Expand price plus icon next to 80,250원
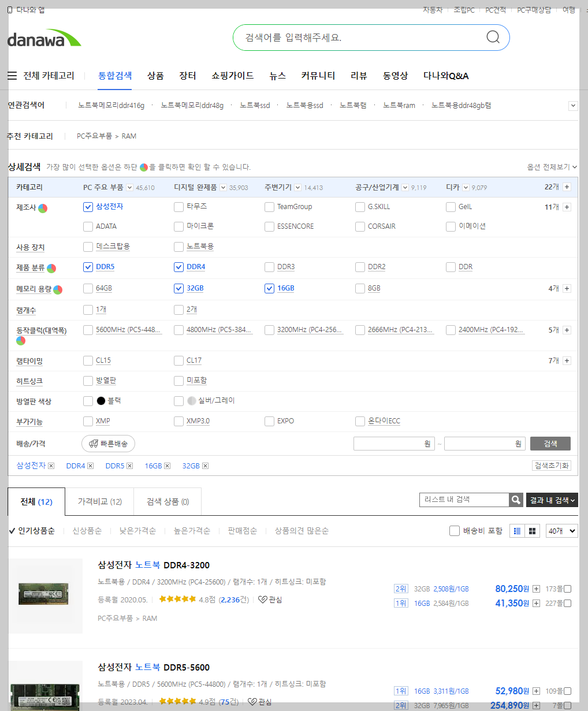Screen dimensions: 588x711 (536, 589)
